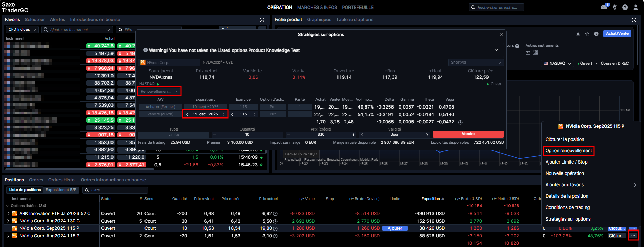Toggle Liste de positions view
The height and width of the screenshot is (247, 644).
(25, 190)
